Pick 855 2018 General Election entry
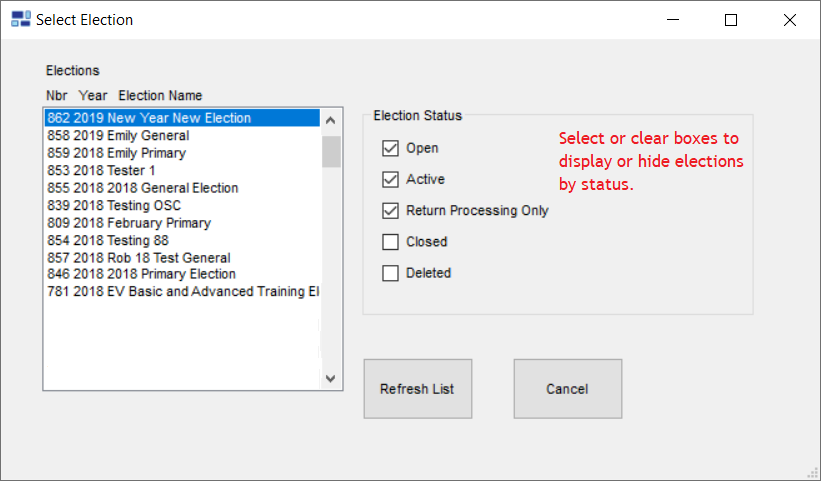Image resolution: width=821 pixels, height=481 pixels. (x=182, y=188)
